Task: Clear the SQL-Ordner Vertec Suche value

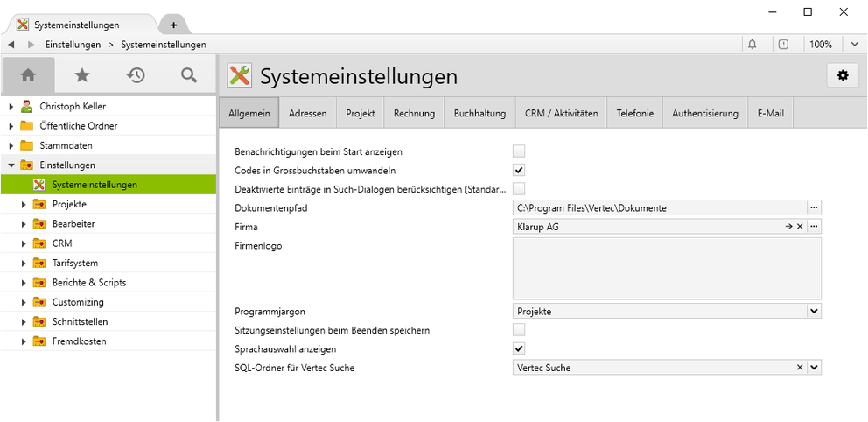Action: [800, 367]
